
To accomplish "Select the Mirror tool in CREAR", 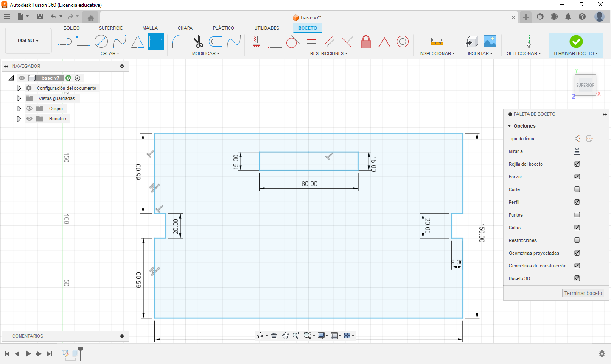I will (x=137, y=42).
